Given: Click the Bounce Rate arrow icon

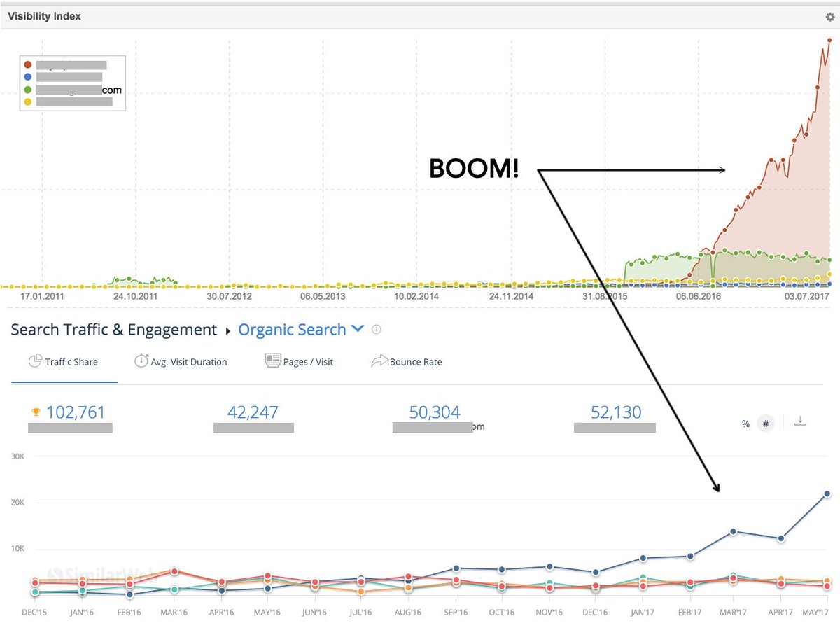Looking at the screenshot, I should pos(379,361).
